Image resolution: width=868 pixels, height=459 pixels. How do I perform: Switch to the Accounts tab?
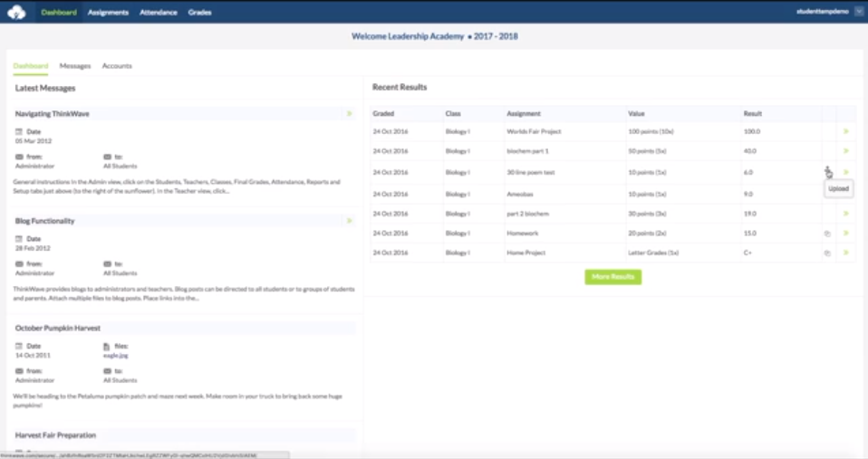[x=117, y=66]
